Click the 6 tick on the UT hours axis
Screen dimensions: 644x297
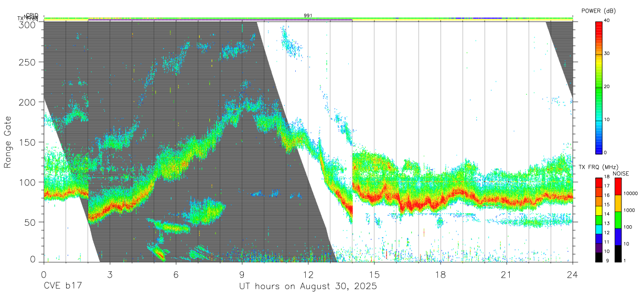(176, 274)
